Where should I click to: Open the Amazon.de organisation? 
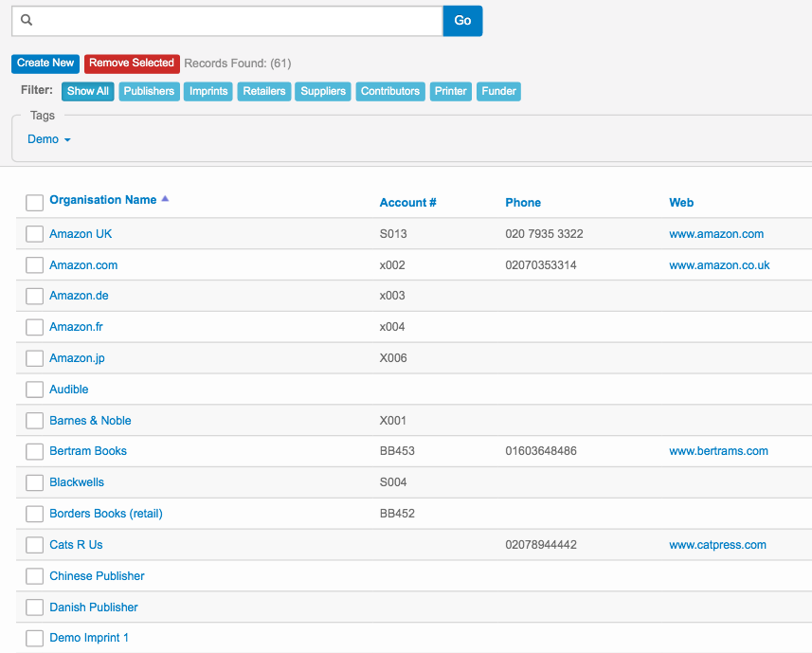click(79, 296)
